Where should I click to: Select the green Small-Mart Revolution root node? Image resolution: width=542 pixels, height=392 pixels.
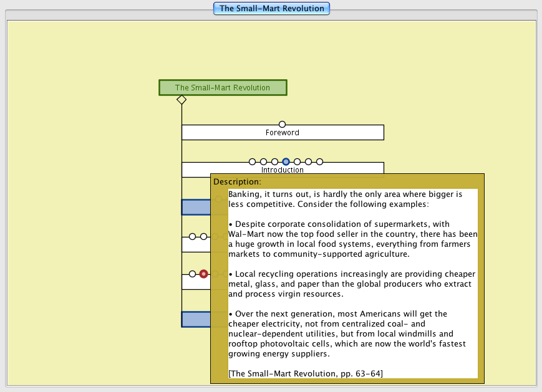[223, 88]
